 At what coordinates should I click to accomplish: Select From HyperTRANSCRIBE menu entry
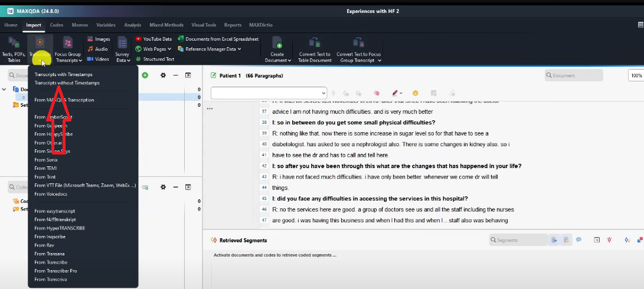pyautogui.click(x=60, y=228)
